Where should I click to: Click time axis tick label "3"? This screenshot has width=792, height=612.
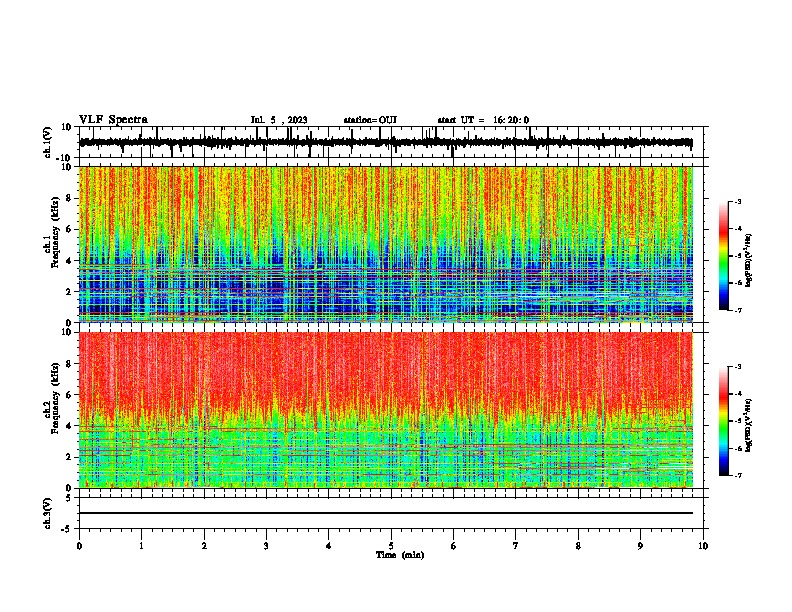pos(266,546)
